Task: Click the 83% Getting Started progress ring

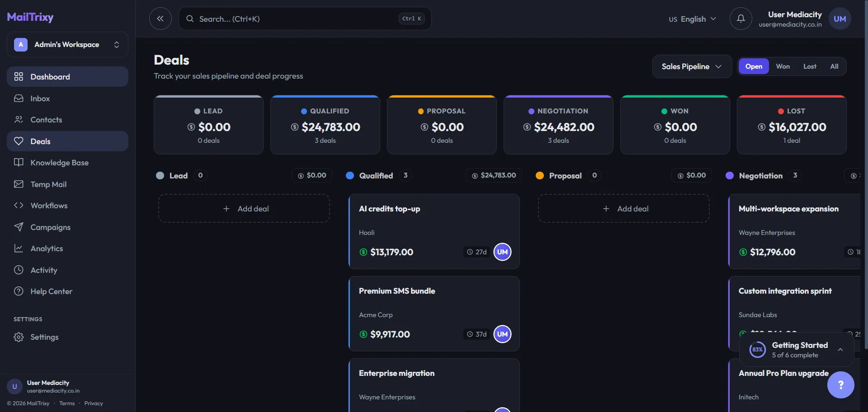Action: [x=757, y=350]
